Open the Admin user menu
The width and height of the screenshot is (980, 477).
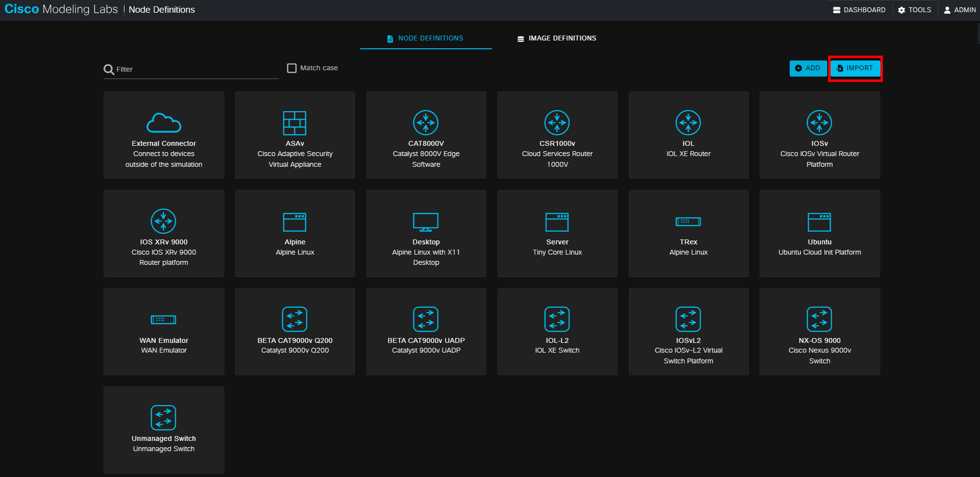[x=960, y=10]
